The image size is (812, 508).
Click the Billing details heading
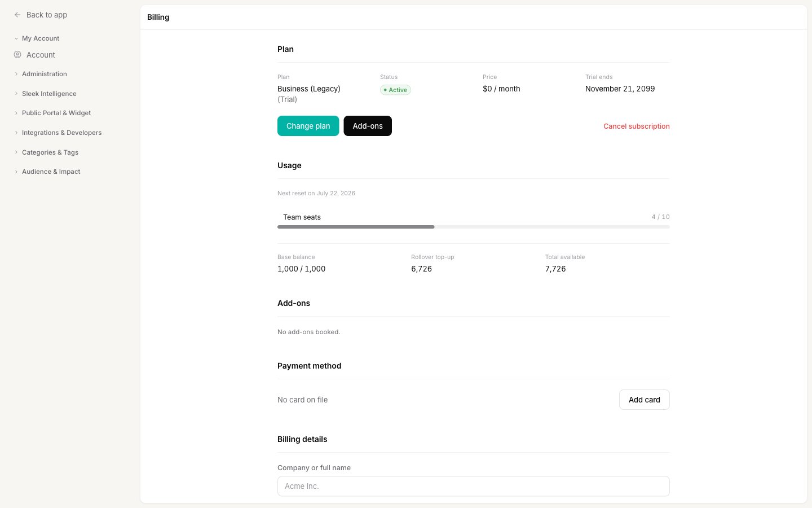point(302,439)
